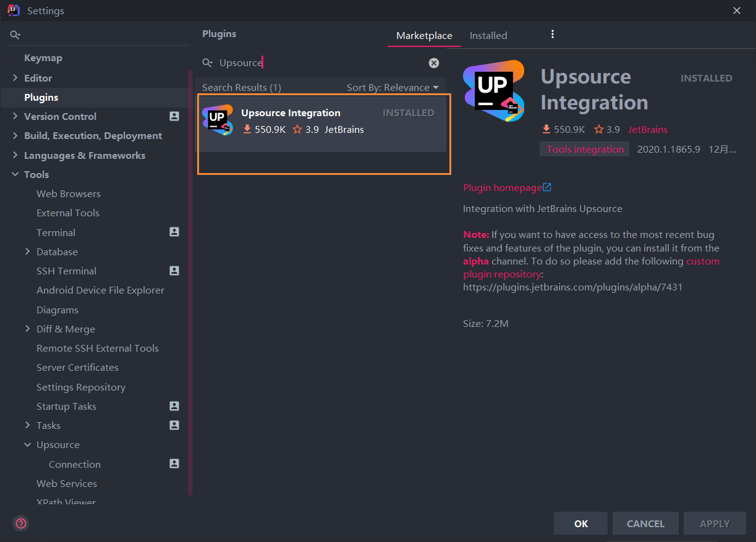Expand the Database node

[x=27, y=252]
